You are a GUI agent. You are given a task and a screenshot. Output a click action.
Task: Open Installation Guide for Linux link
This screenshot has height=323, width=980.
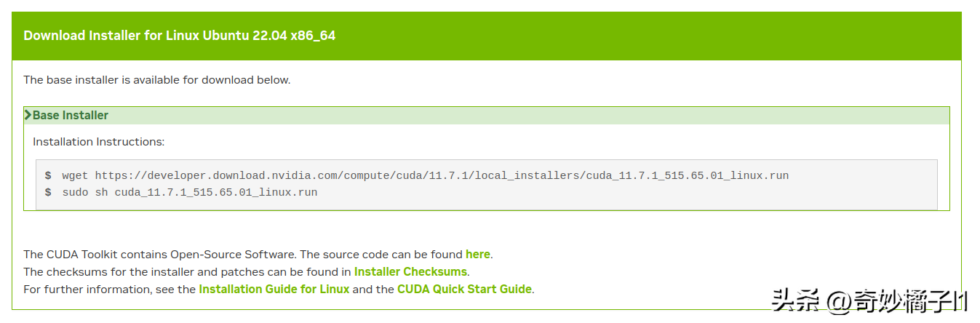click(274, 289)
